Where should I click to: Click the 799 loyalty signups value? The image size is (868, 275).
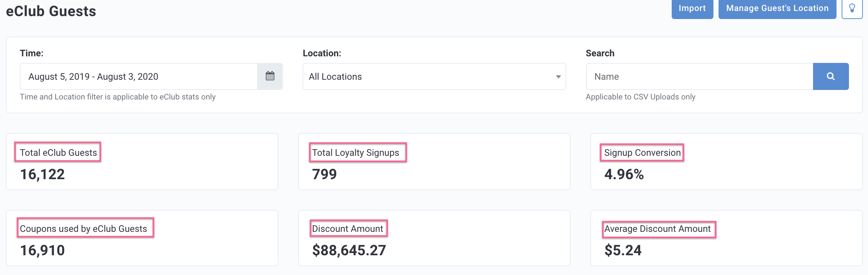pyautogui.click(x=324, y=174)
